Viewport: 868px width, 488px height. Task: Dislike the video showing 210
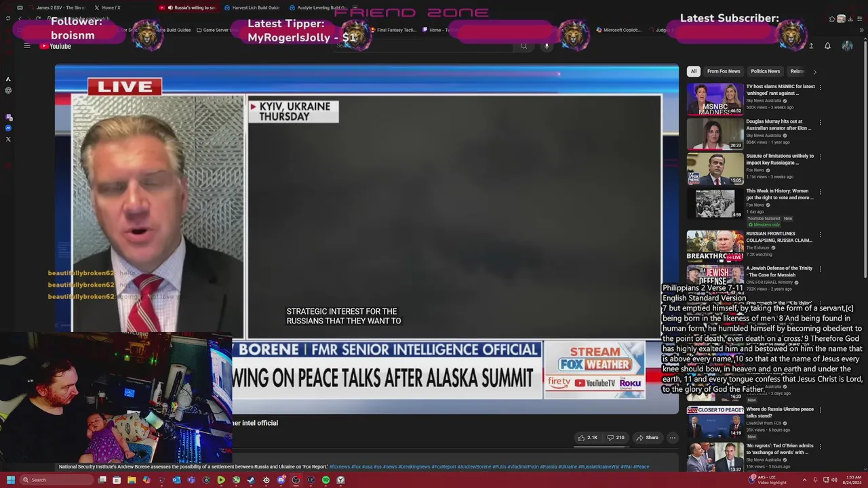pos(616,438)
